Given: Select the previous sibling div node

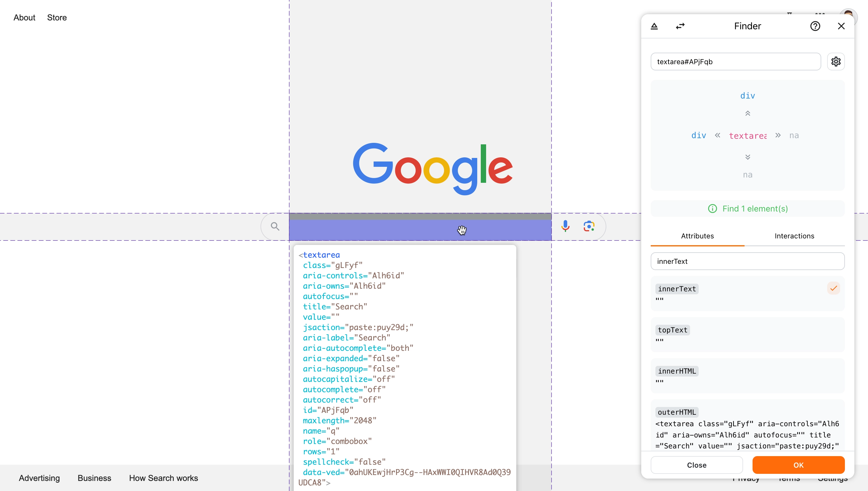Looking at the screenshot, I should [699, 135].
